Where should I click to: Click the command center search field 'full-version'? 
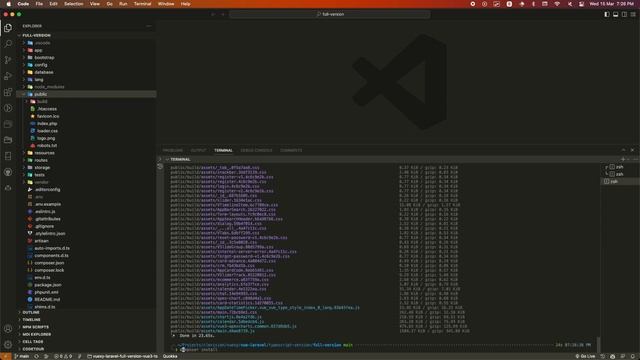tap(330, 14)
